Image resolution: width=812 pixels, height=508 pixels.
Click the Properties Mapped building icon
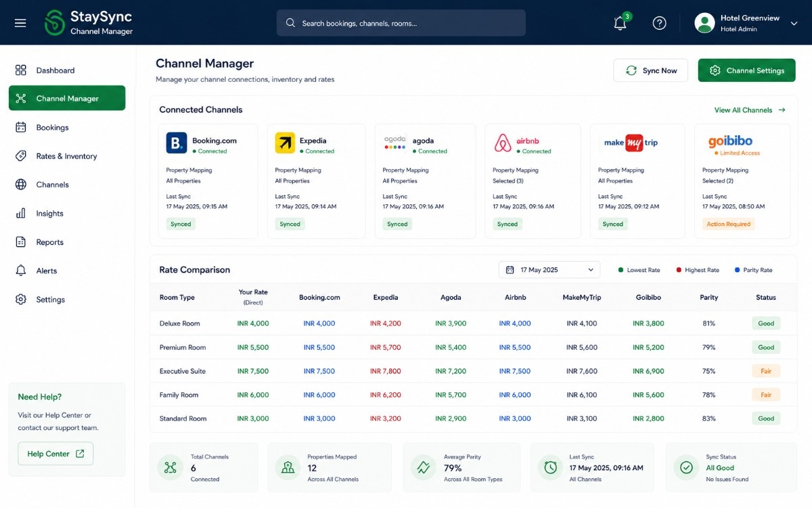(288, 467)
